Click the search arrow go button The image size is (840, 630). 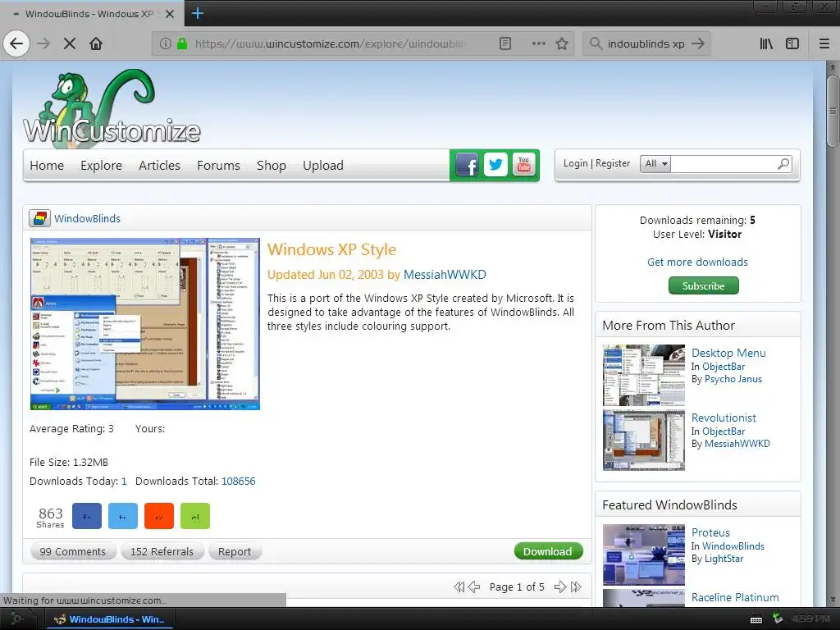point(697,43)
